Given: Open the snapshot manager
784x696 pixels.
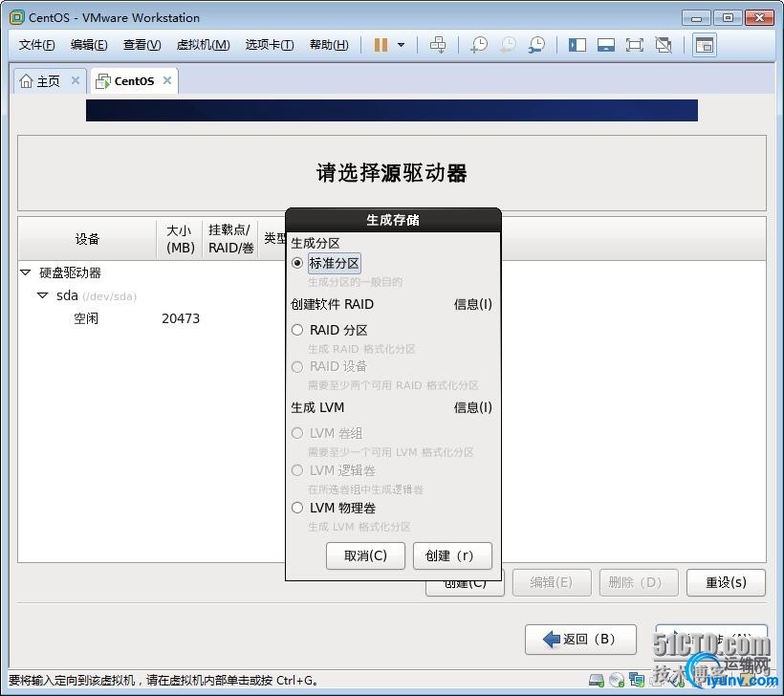Looking at the screenshot, I should click(x=536, y=45).
